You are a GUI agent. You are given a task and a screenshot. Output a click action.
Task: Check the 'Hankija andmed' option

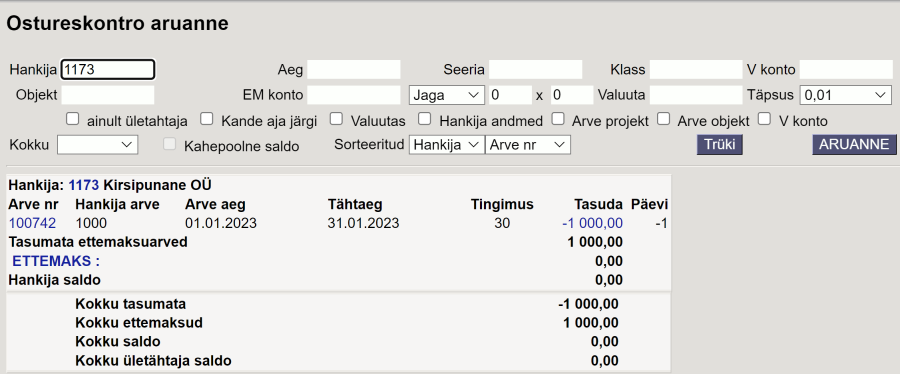[x=425, y=119]
